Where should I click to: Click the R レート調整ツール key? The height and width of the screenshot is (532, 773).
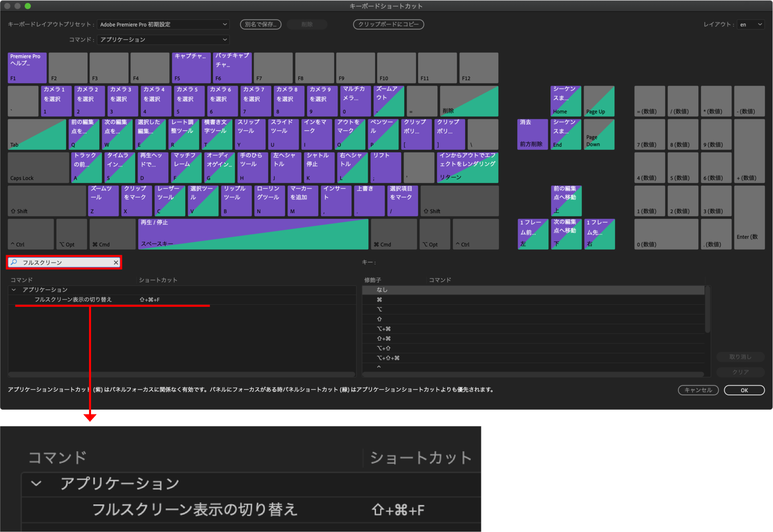point(184,134)
